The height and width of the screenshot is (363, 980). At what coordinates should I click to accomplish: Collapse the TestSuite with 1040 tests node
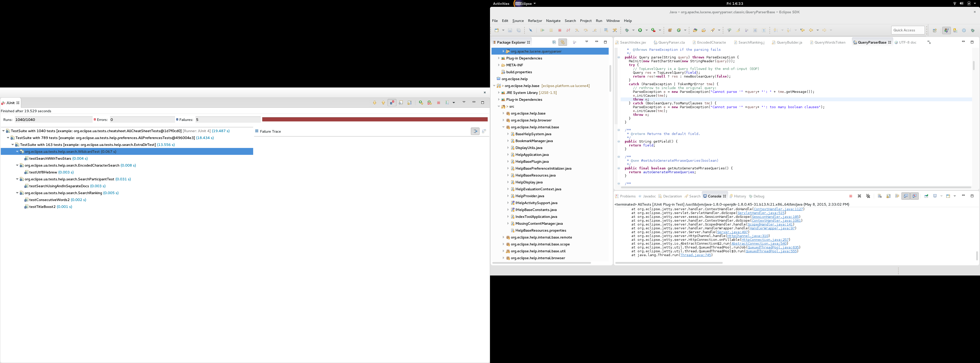(3, 131)
